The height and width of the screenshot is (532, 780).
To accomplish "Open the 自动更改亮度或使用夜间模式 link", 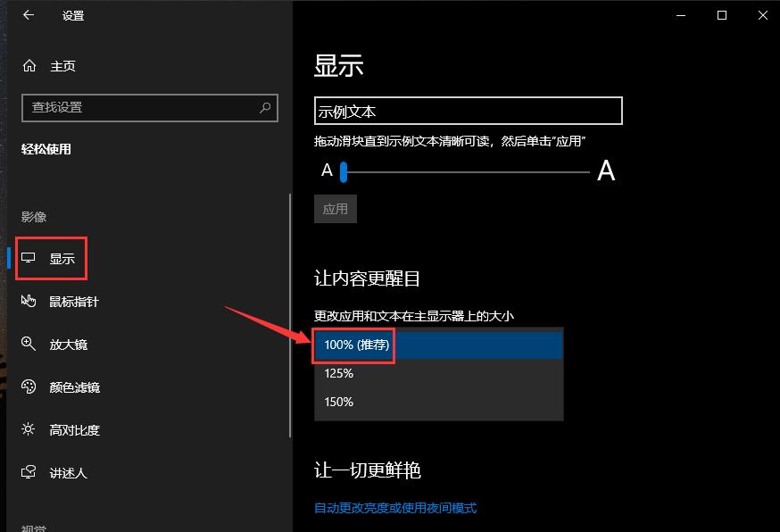I will point(394,507).
